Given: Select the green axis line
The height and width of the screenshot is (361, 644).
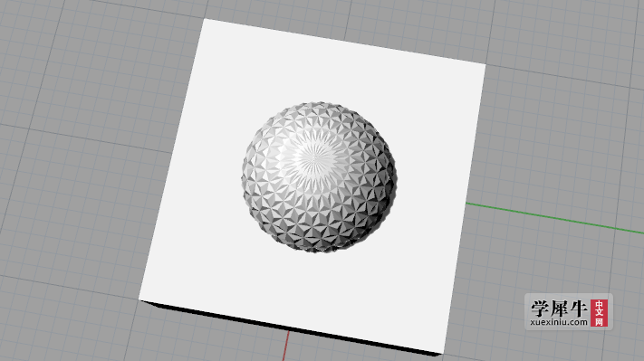Looking at the screenshot, I should point(554,218).
